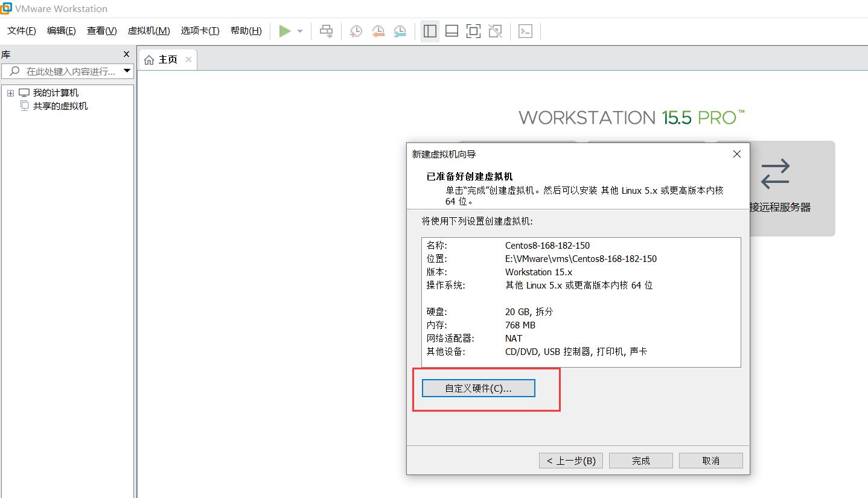Enter full screen mode icon
868x498 pixels.
(x=473, y=31)
